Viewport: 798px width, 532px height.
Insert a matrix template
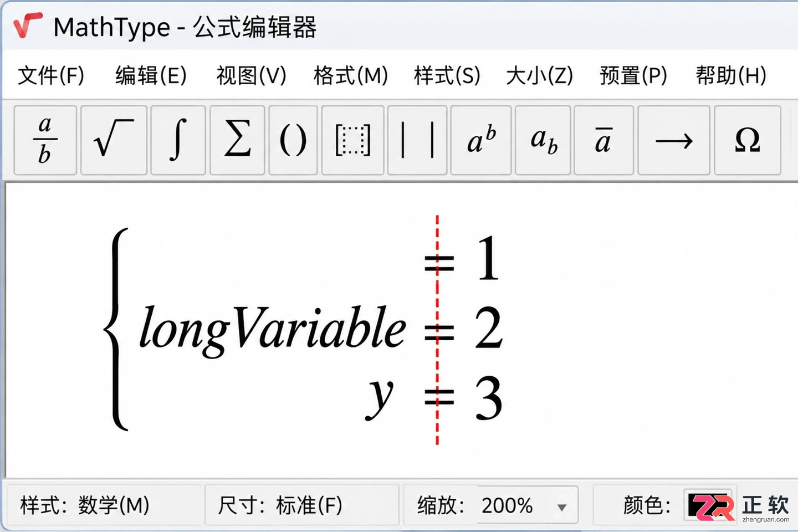(x=352, y=140)
